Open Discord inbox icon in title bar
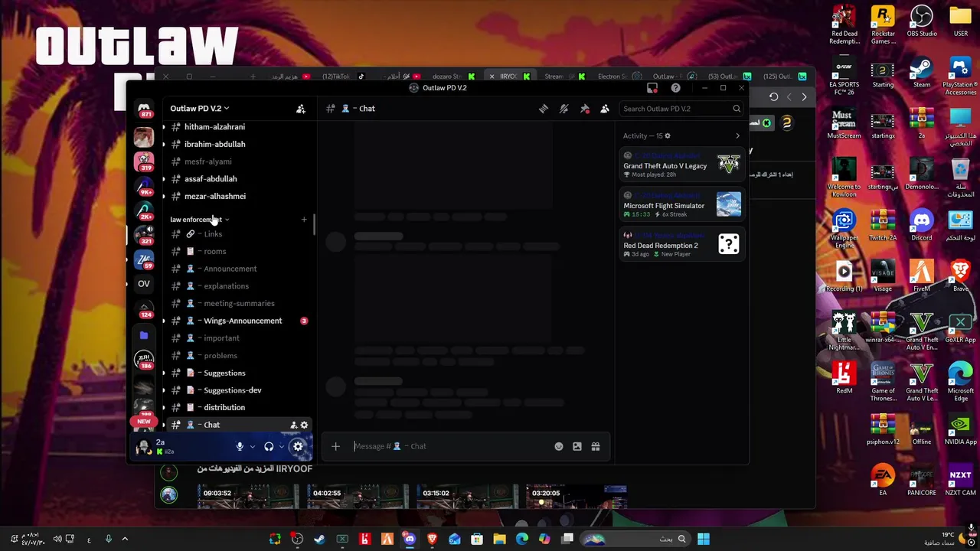 pyautogui.click(x=652, y=88)
